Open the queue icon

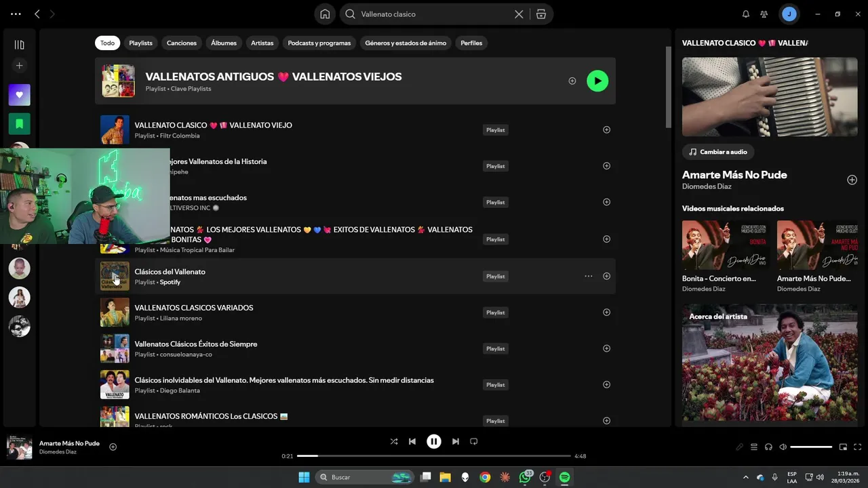tap(754, 447)
